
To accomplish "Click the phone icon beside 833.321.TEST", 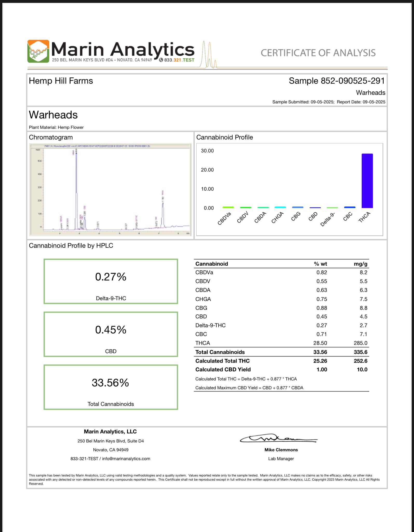I will (161, 60).
